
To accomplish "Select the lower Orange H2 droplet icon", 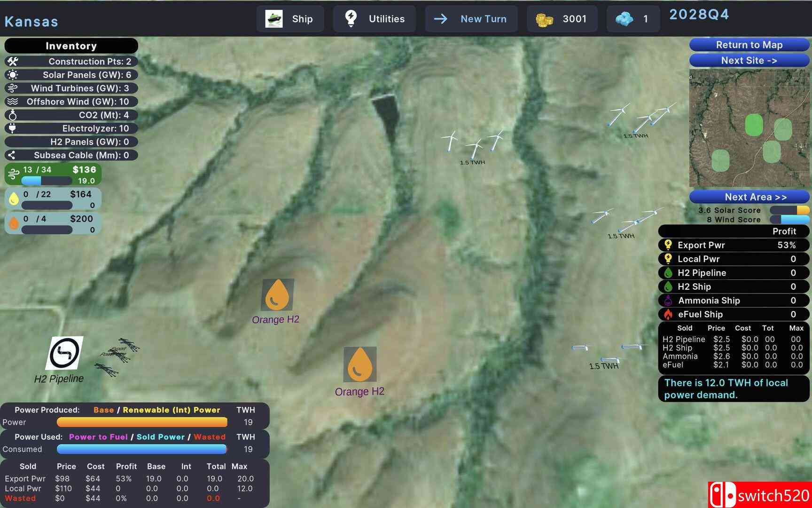I will 360,364.
